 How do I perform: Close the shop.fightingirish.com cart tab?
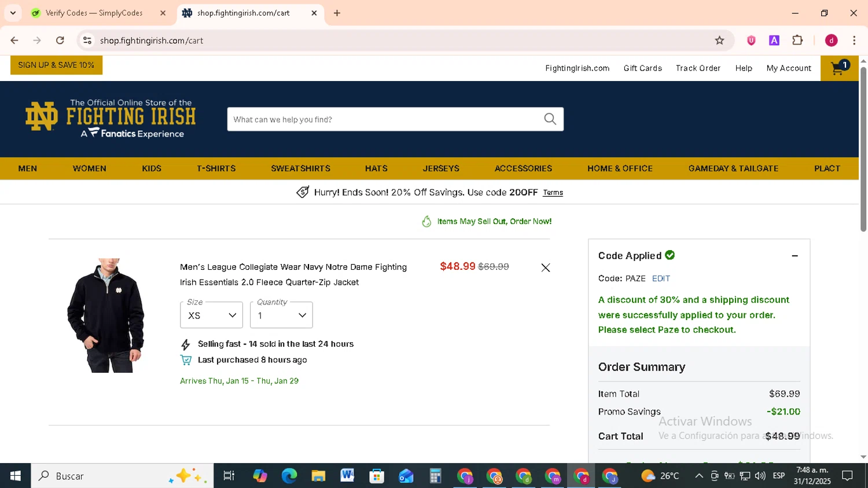tap(314, 13)
